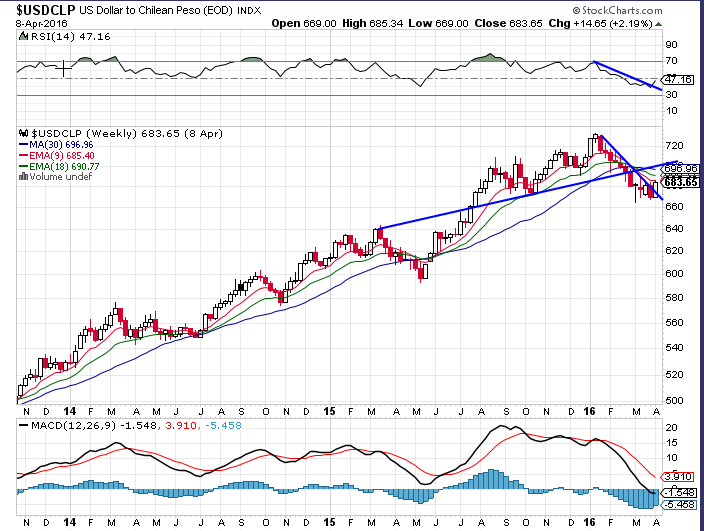Click the 'Low 669.00' value
The image size is (704, 531).
click(438, 23)
